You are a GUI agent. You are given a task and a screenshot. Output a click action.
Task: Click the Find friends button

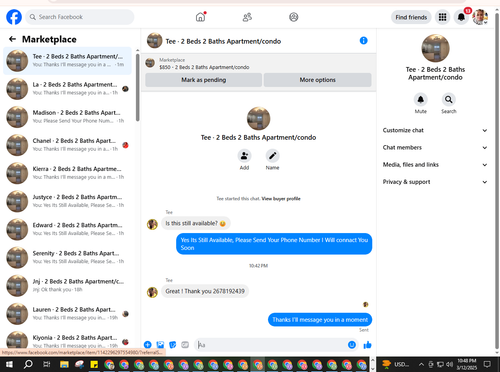[411, 17]
